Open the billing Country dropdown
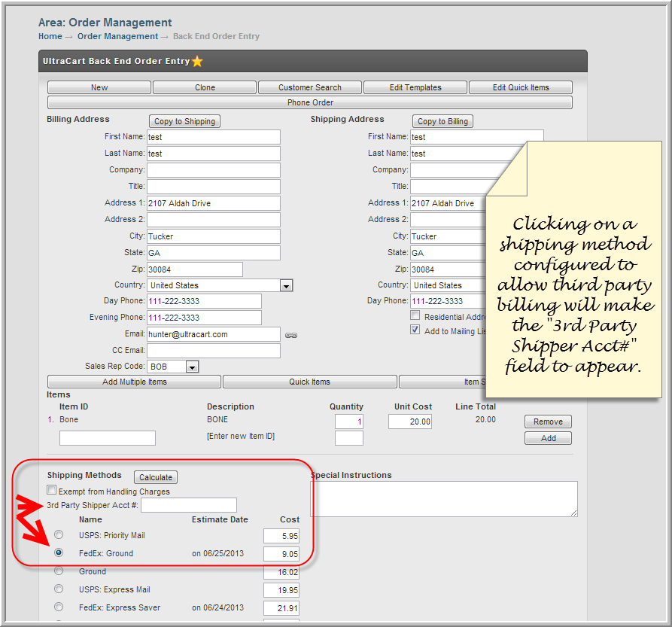The image size is (672, 627). (x=286, y=285)
